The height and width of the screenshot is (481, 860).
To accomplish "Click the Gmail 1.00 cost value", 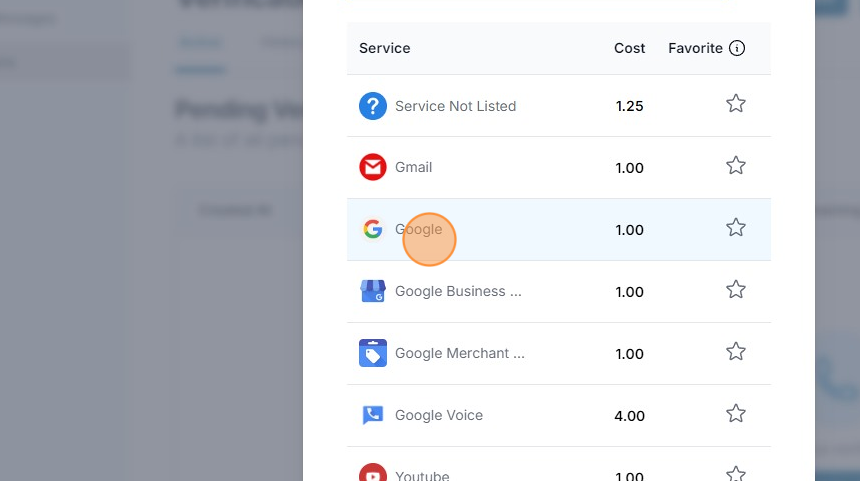I will pyautogui.click(x=629, y=168).
